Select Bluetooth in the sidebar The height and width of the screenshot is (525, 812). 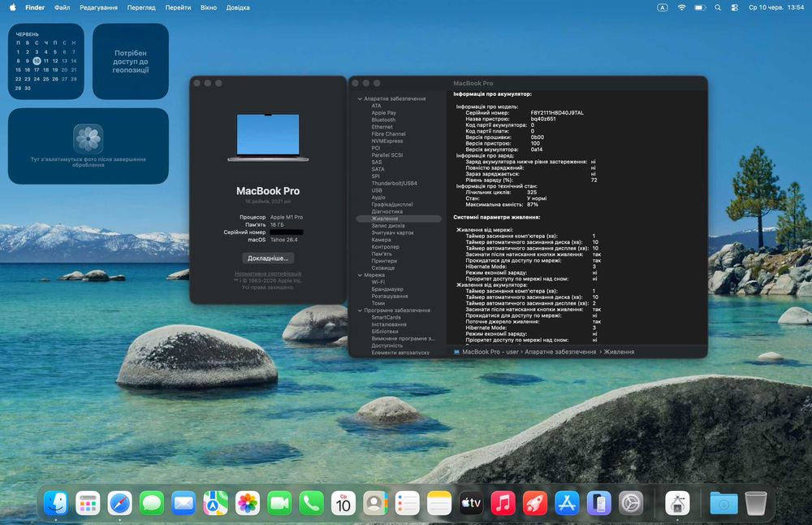click(383, 119)
